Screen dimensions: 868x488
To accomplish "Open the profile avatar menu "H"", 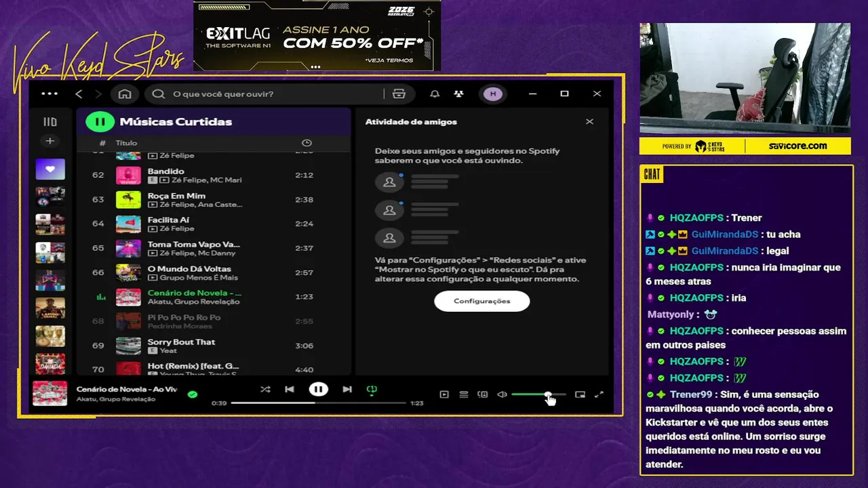I will (x=493, y=94).
